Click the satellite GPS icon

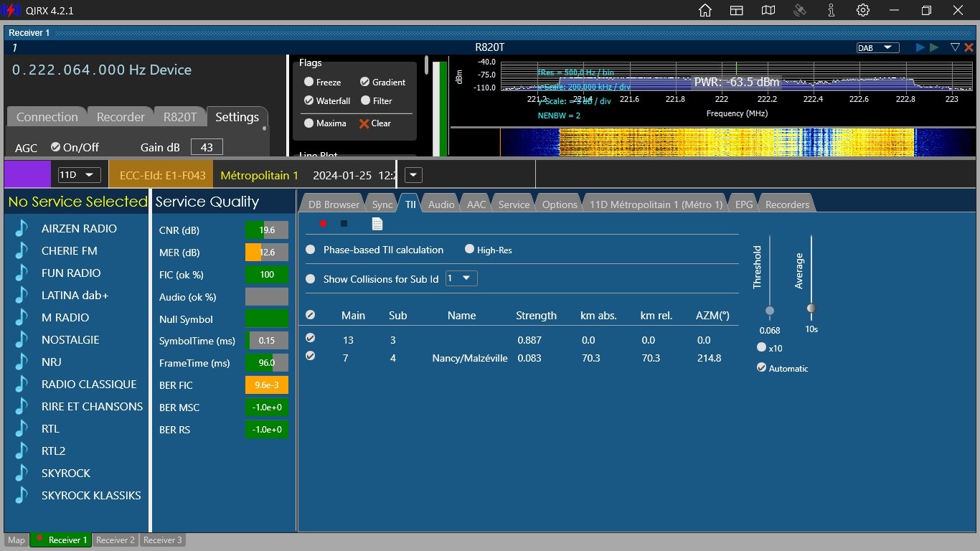click(x=800, y=11)
